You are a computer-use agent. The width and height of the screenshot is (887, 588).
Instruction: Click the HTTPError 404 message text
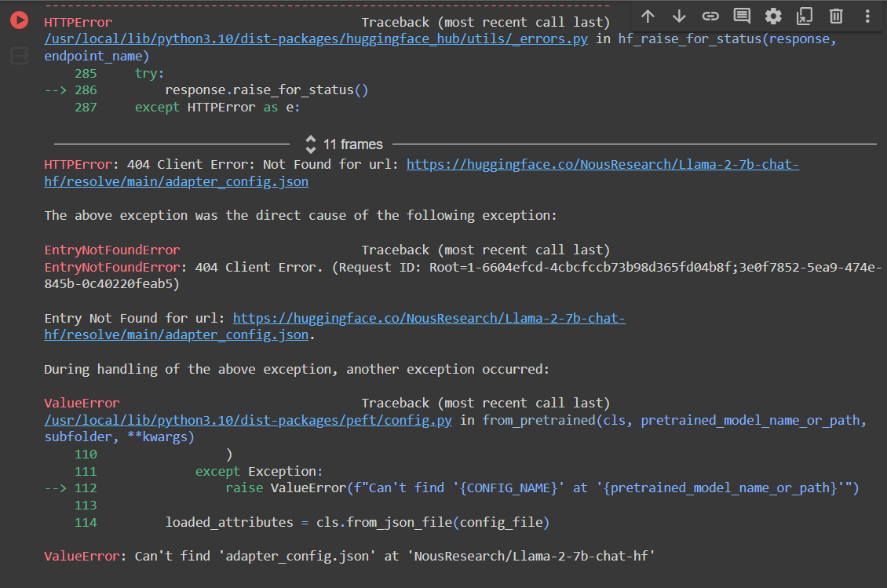tap(220, 164)
